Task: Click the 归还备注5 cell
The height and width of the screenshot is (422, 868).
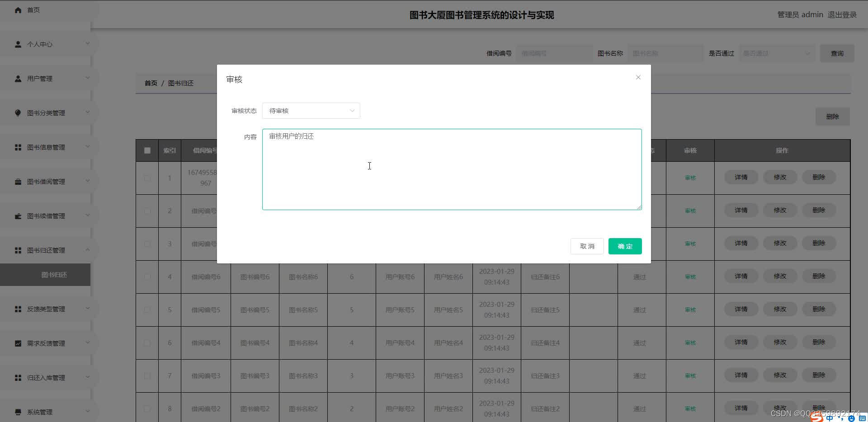Action: pos(545,310)
